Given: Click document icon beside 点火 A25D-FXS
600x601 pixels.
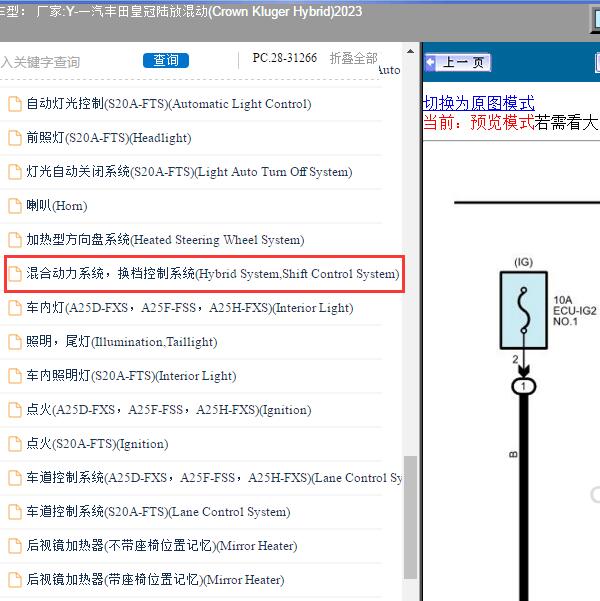Looking at the screenshot, I should pyautogui.click(x=15, y=410).
